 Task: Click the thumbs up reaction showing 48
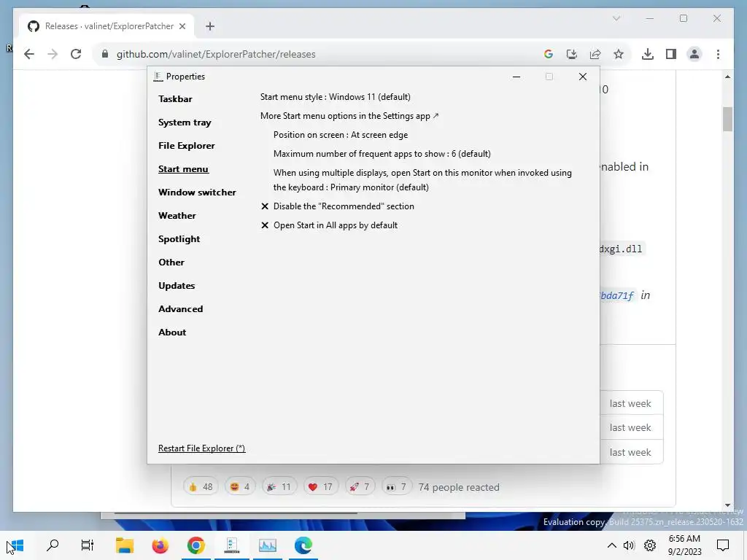pos(201,486)
